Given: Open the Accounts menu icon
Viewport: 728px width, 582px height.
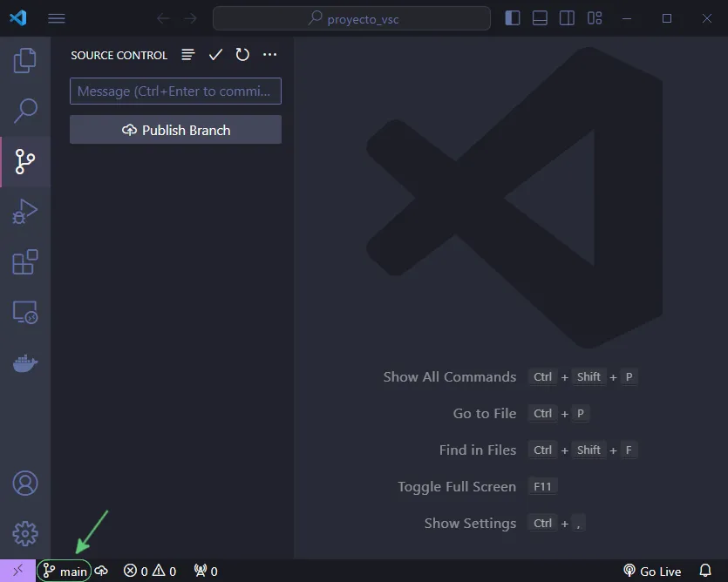Looking at the screenshot, I should 25,483.
